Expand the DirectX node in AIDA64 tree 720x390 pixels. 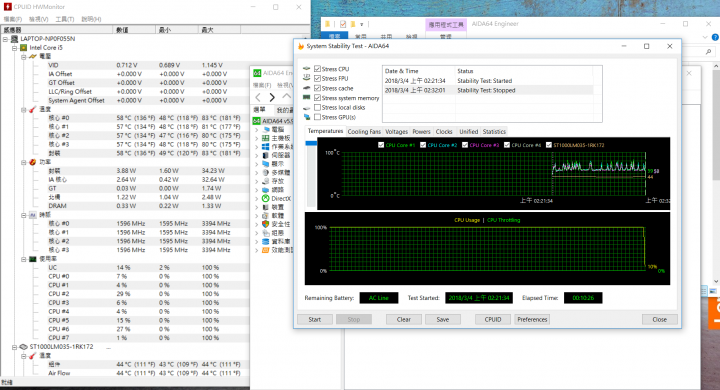(x=257, y=198)
